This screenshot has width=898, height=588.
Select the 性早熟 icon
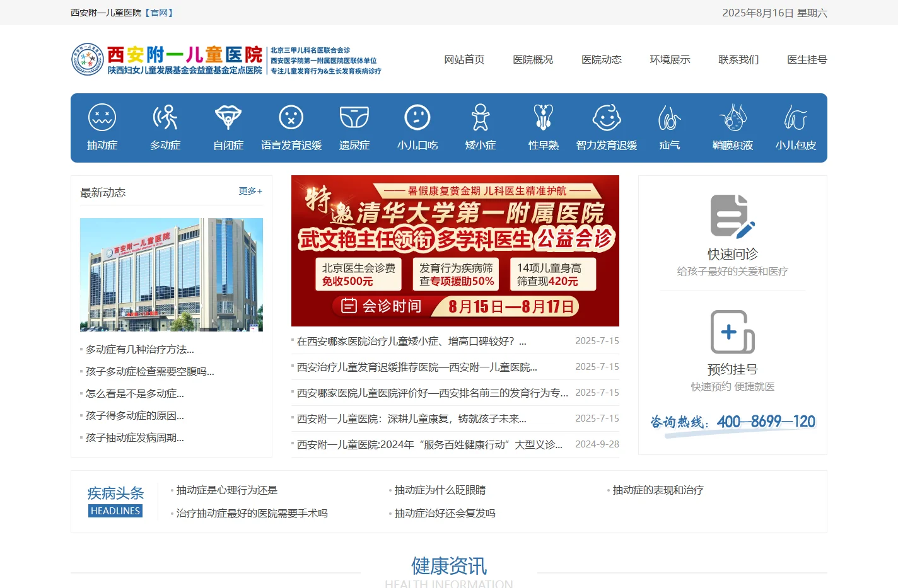tap(544, 118)
